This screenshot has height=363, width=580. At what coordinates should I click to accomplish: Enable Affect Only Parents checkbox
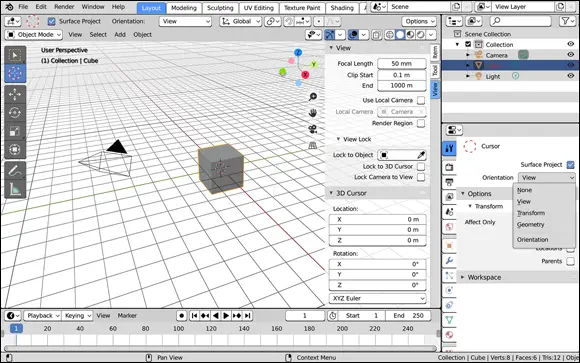(571, 261)
